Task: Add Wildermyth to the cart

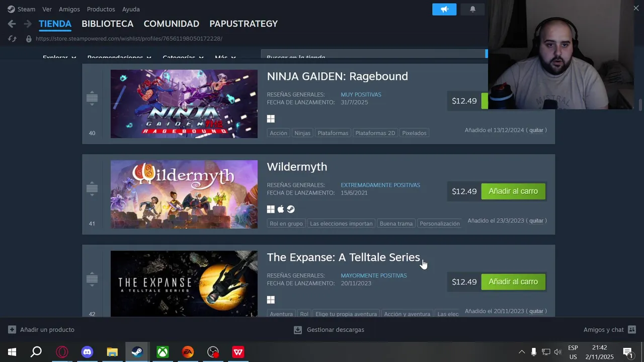Action: [x=513, y=191]
